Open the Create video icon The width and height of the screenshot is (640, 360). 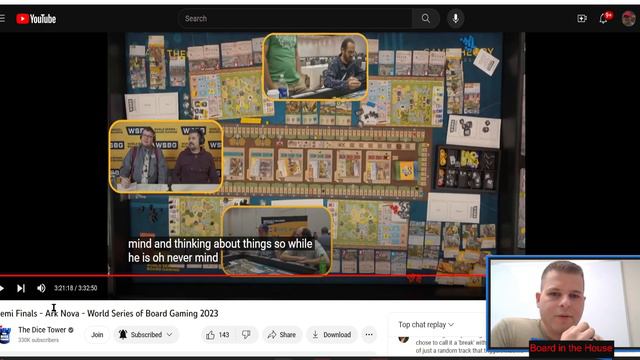point(582,18)
